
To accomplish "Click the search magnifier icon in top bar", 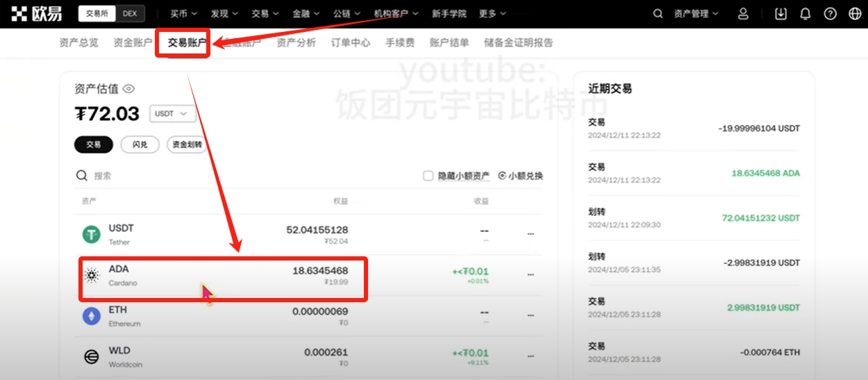I will tap(658, 14).
